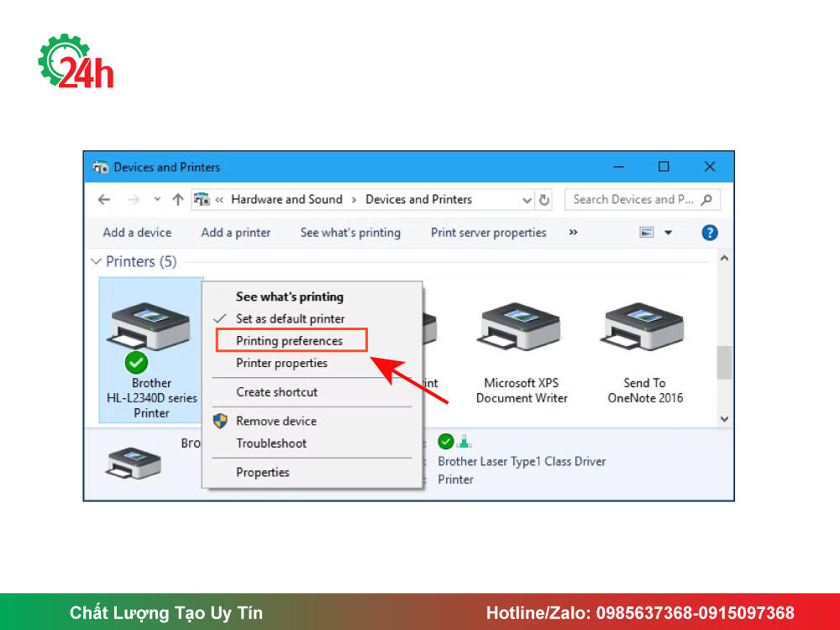The image size is (840, 630).
Task: Go up one level with Up arrow
Action: click(178, 200)
